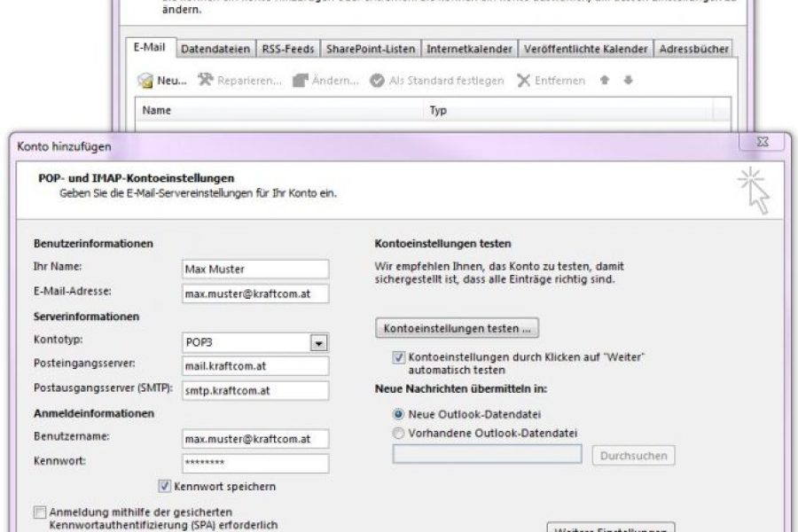Click the E-Mail-Adresse text field
This screenshot has height=532, width=798.
tap(254, 293)
